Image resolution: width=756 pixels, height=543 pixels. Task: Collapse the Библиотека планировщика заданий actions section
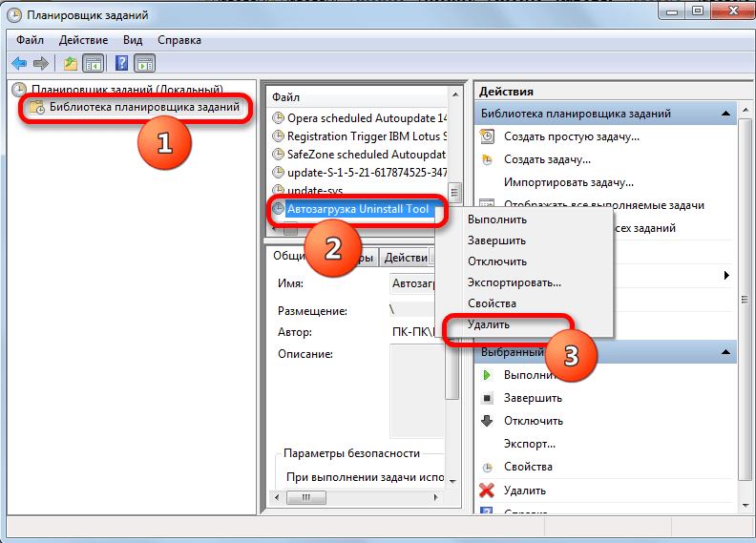point(725,114)
